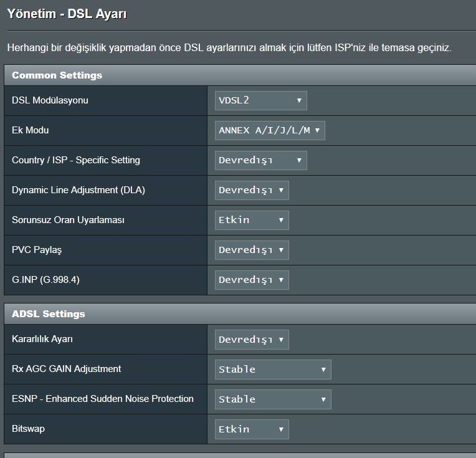
Task: Click the Rx AGC GAIN Adjustment label
Action: [x=67, y=369]
